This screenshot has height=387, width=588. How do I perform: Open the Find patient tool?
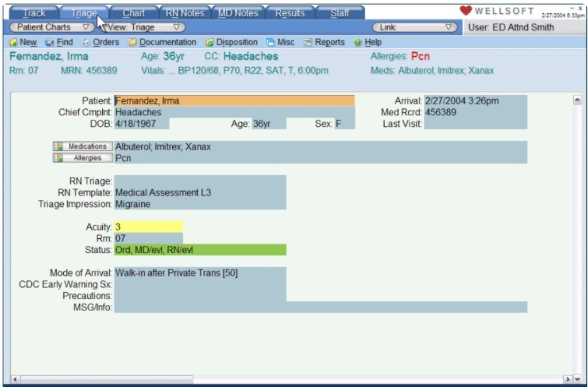tap(57, 42)
